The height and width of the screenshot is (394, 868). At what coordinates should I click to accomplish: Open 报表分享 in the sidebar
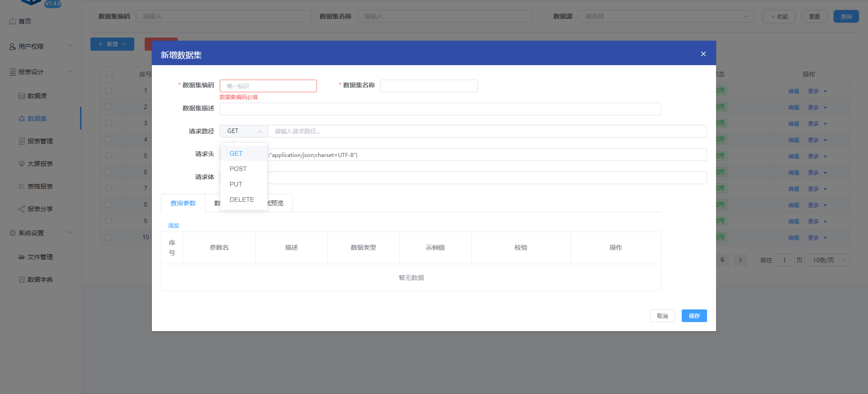coord(40,209)
